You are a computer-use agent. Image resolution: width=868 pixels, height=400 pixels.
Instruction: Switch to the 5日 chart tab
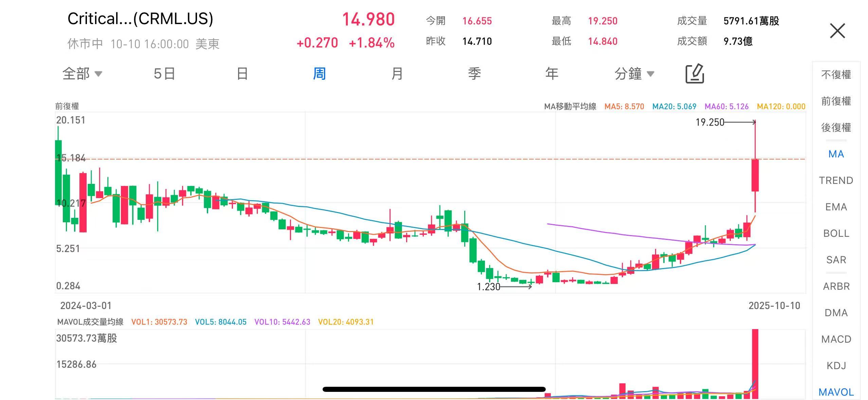coord(164,74)
